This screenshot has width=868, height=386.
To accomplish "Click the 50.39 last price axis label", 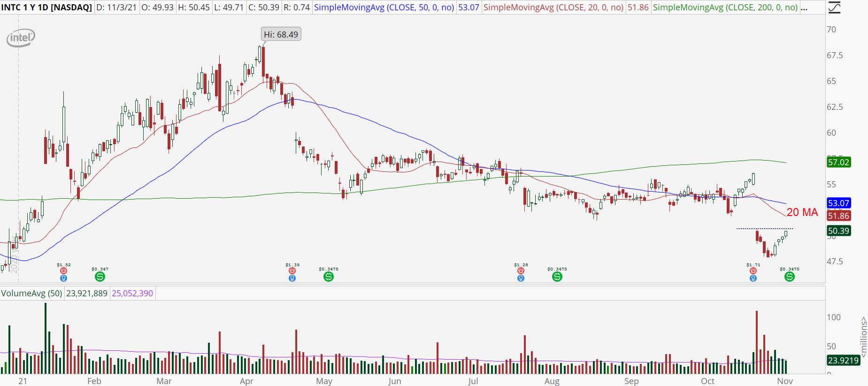I will (x=838, y=231).
